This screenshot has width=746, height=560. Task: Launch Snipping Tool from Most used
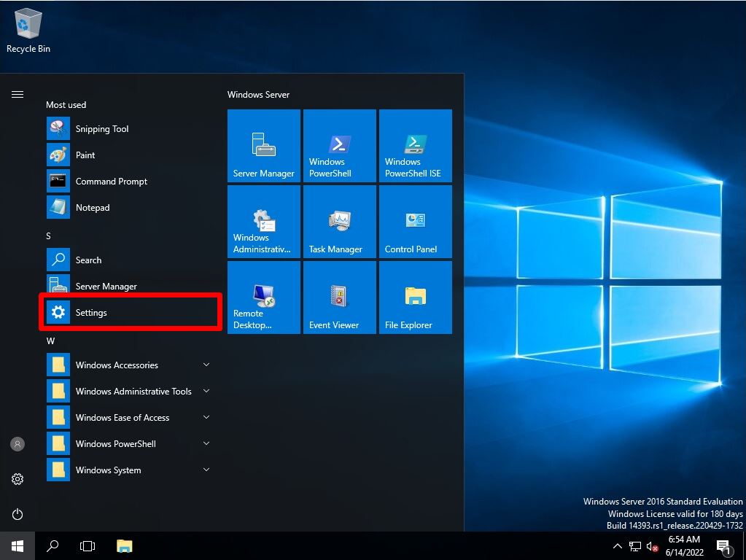(129, 129)
